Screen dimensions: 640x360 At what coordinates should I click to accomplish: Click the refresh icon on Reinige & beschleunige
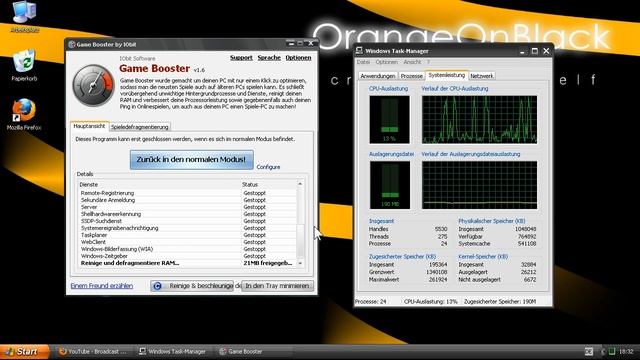point(158,286)
